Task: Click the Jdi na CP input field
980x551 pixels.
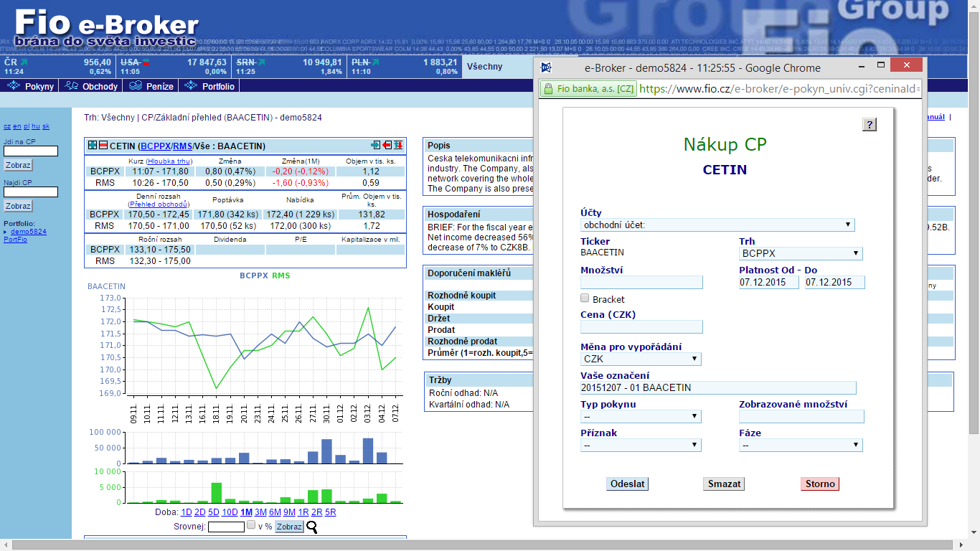Action: [31, 151]
